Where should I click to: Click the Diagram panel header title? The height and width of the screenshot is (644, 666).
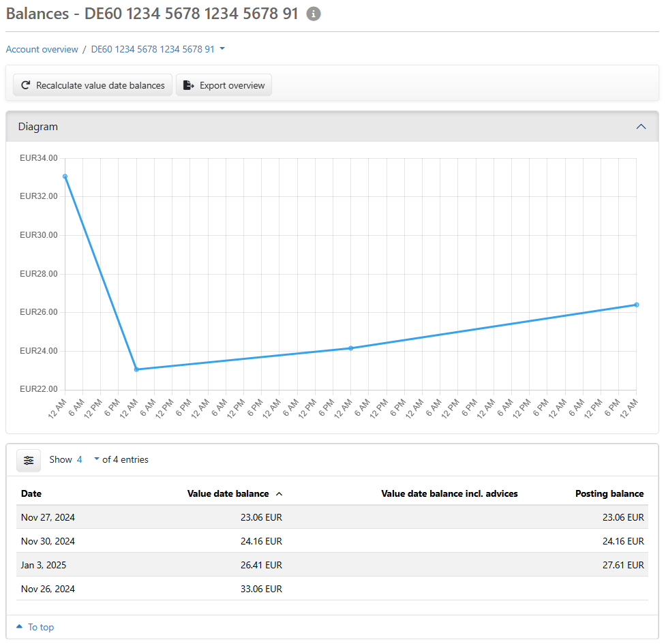click(37, 127)
